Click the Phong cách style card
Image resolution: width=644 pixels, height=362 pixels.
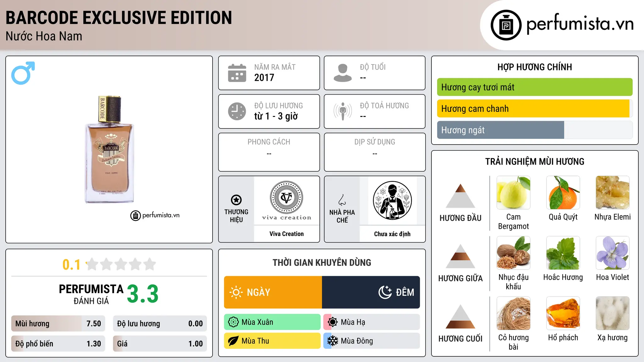coord(269,152)
